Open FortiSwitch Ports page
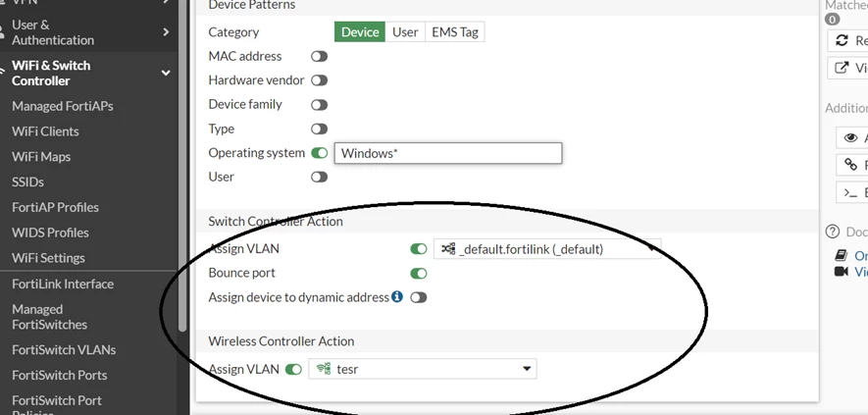The width and height of the screenshot is (868, 415). (59, 375)
